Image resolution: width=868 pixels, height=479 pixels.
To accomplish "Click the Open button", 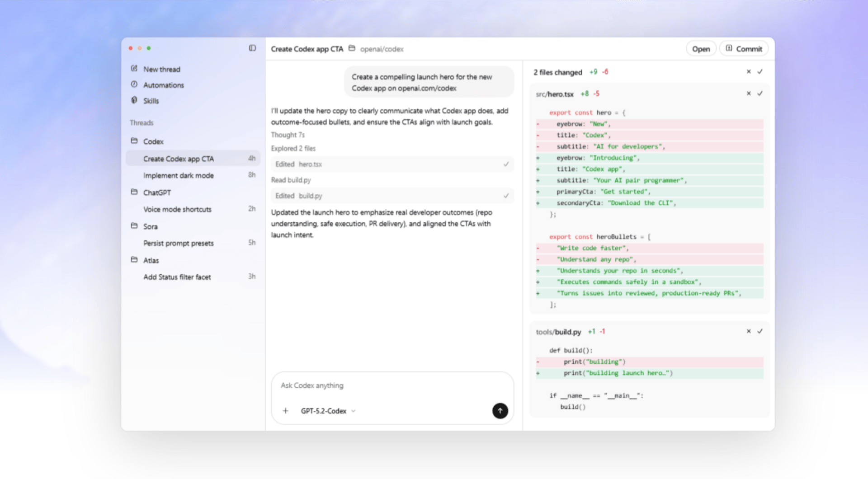I will pyautogui.click(x=701, y=49).
